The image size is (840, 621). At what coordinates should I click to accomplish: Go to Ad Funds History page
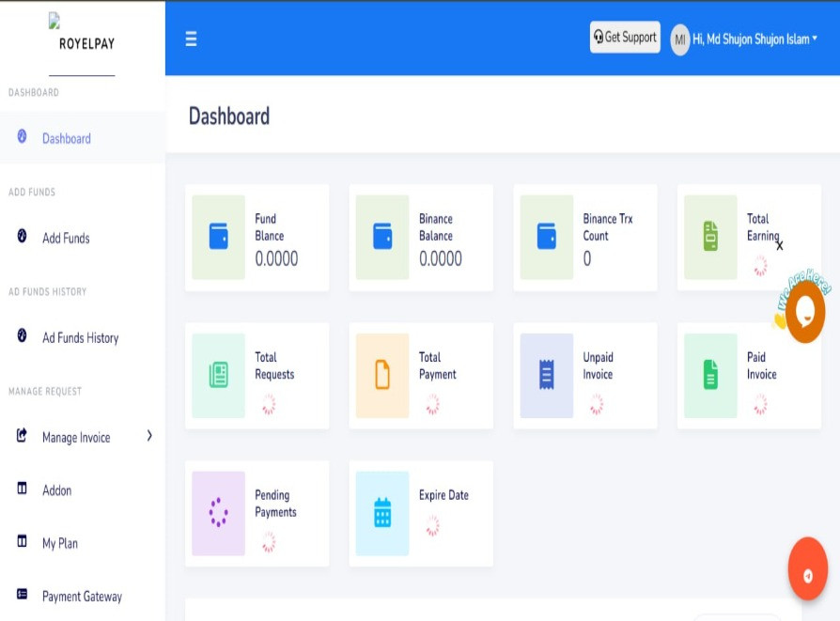pos(80,338)
